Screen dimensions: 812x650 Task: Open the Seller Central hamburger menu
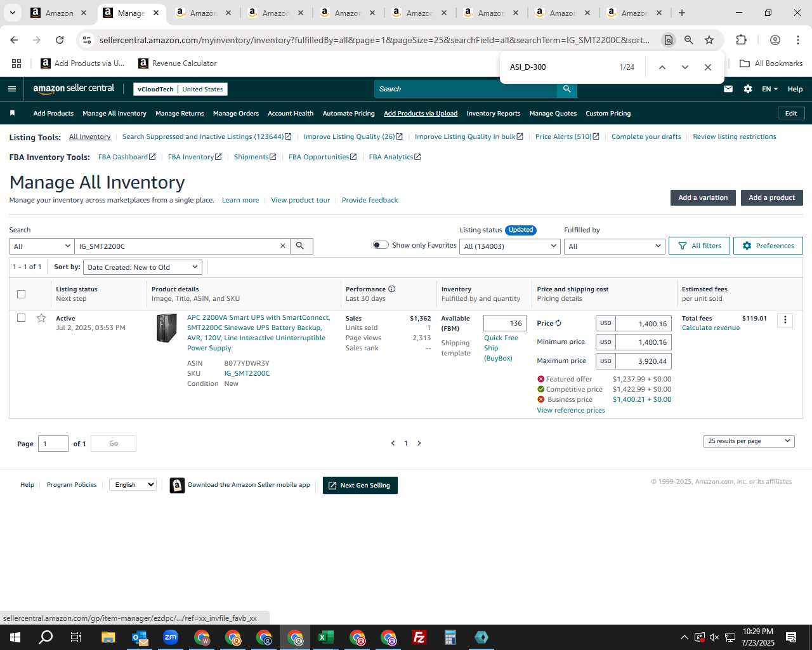coord(11,89)
